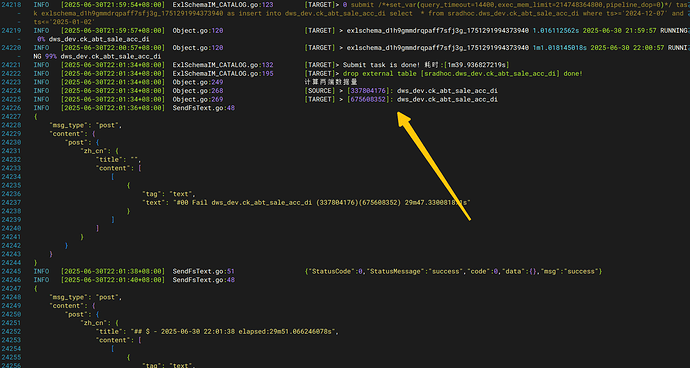Open the ExlSchemaIM_CATALOG.go:132 source reference
The height and width of the screenshot is (368, 690).
coord(223,65)
